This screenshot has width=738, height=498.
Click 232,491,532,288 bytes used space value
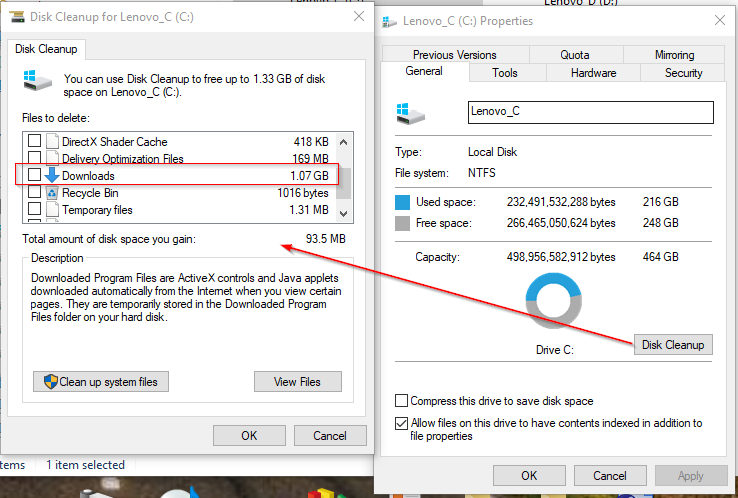[x=561, y=202]
